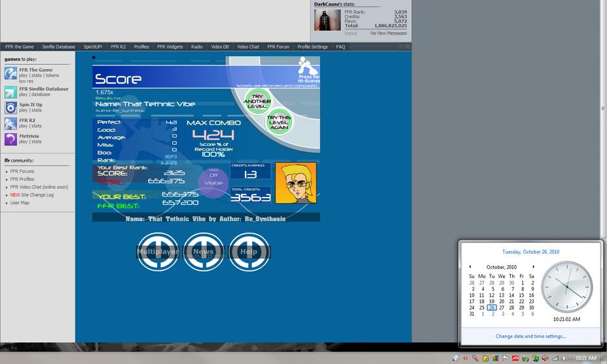Screen dimensions: 607x364
Task: Open the FFR Simfile Database arrow icon
Action: [10, 92]
